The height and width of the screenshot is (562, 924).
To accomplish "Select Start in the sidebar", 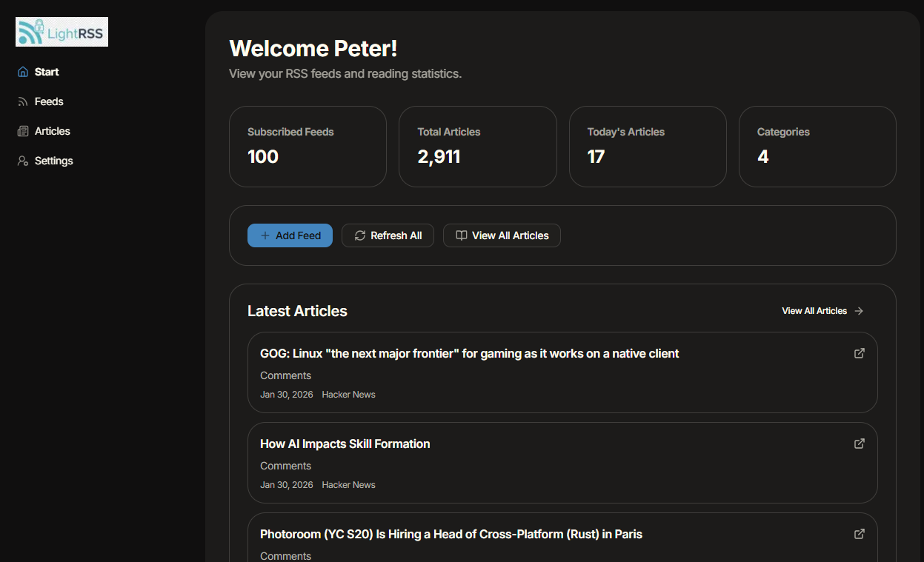I will (x=47, y=71).
